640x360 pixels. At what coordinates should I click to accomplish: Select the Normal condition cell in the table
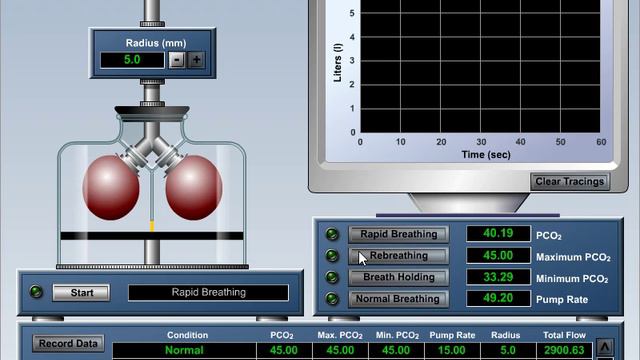(184, 350)
